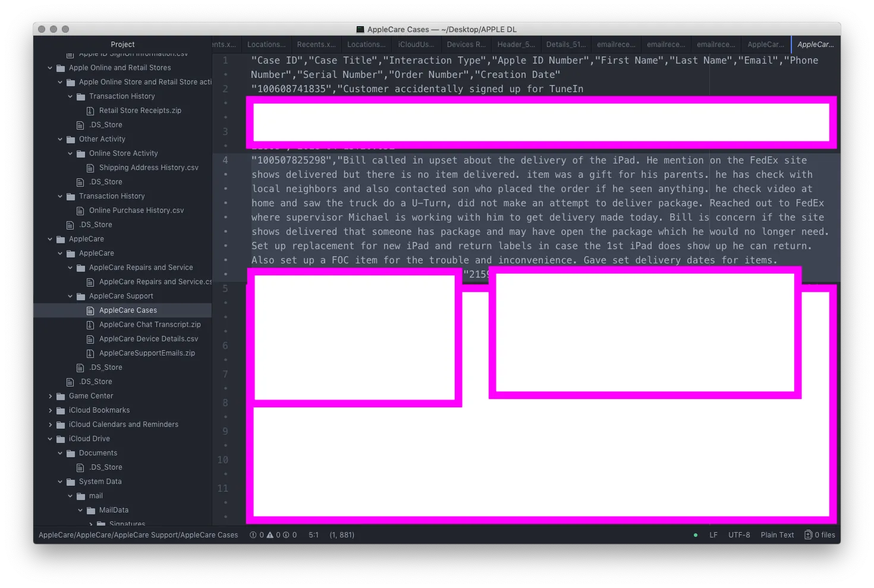Select the MailData folder row
Image resolution: width=874 pixels, height=588 pixels.
[x=122, y=510]
